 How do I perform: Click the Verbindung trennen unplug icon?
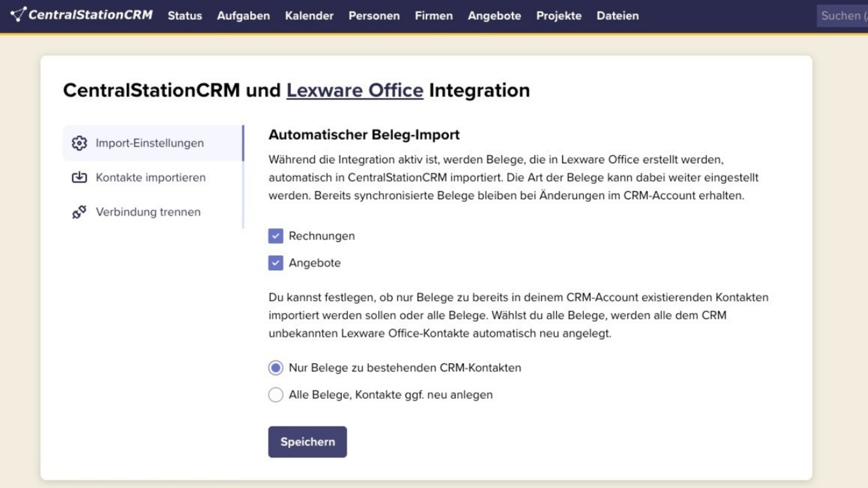click(x=79, y=212)
